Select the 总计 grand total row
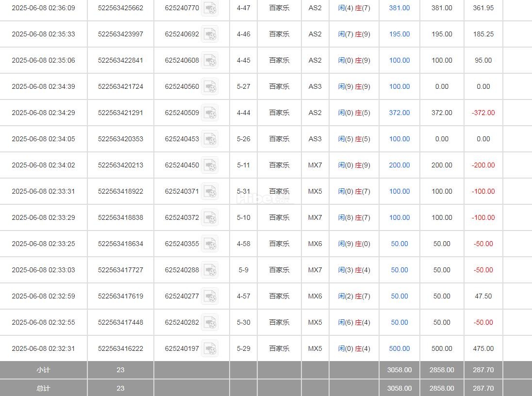Viewport: 532px width, 396px height. pyautogui.click(x=43, y=388)
